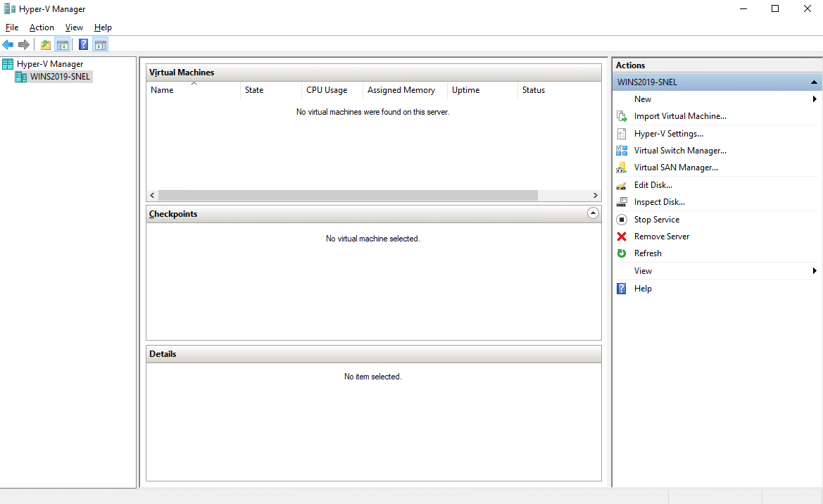Image resolution: width=823 pixels, height=504 pixels.
Task: Open the File menu
Action: click(11, 27)
